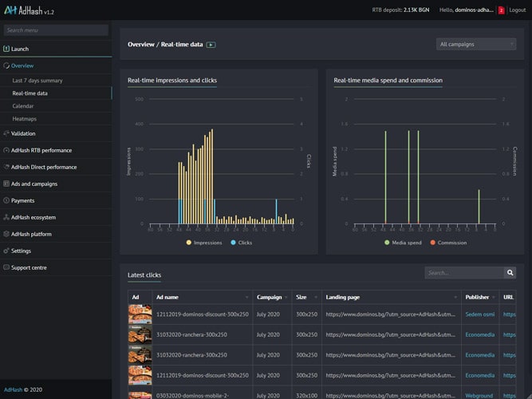Click the Search menu input field

tap(55, 30)
